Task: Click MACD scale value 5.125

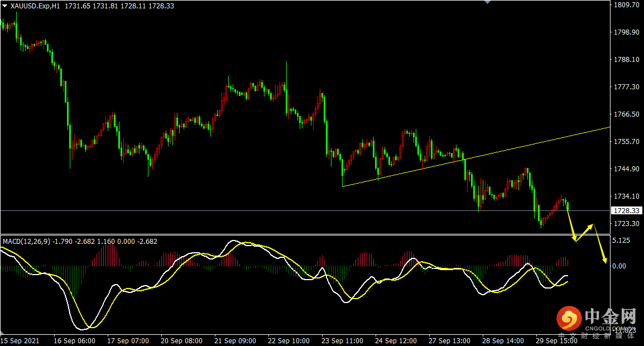Action: point(621,241)
